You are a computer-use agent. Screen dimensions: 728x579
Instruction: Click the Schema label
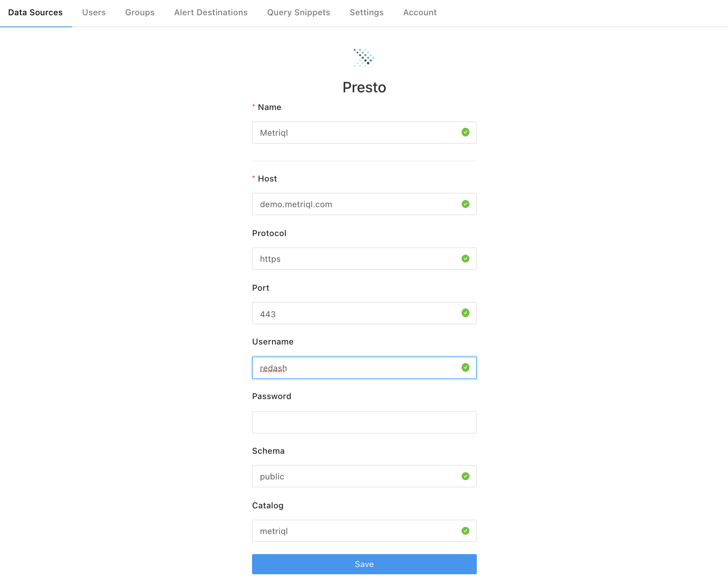point(268,451)
